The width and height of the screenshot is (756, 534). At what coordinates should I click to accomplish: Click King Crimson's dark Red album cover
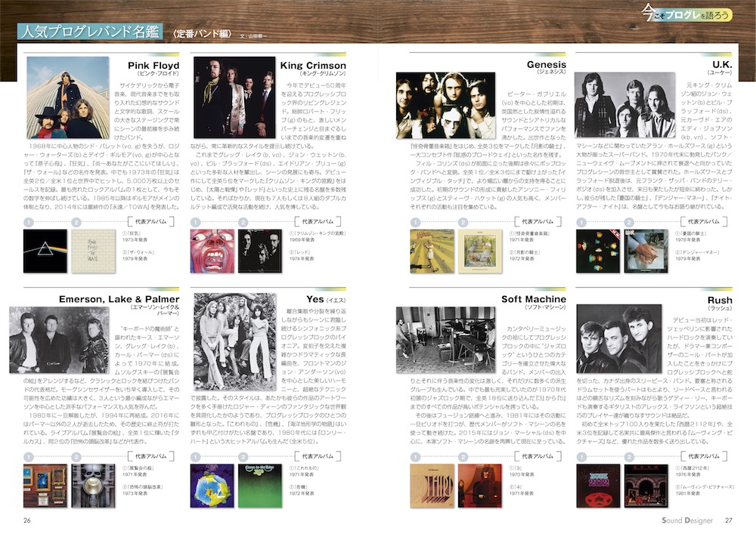(260, 252)
